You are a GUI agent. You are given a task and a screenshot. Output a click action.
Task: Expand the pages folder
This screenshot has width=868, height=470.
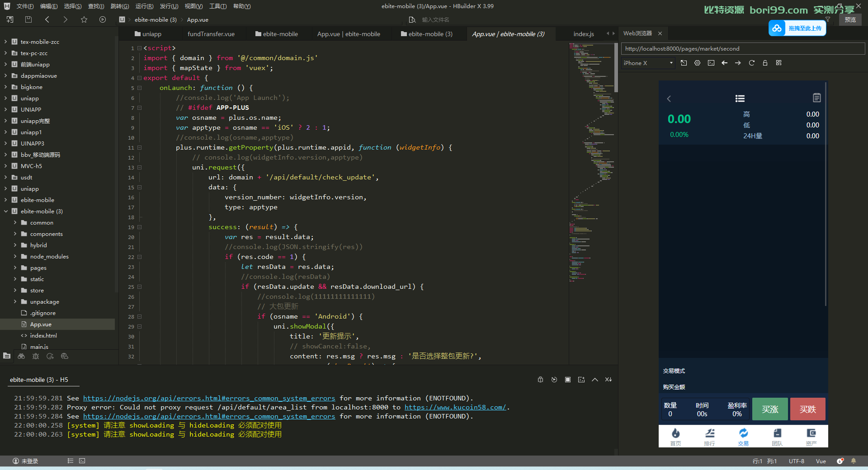(15, 268)
